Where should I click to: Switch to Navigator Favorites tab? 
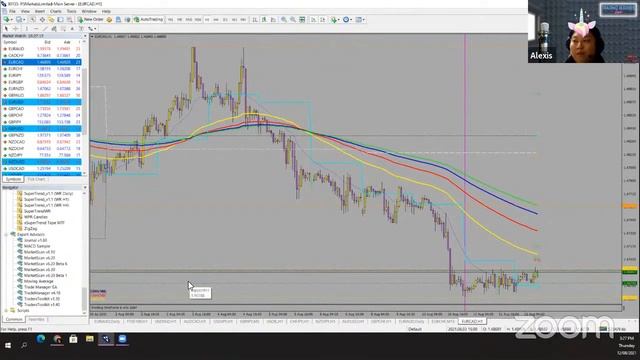tap(37, 319)
